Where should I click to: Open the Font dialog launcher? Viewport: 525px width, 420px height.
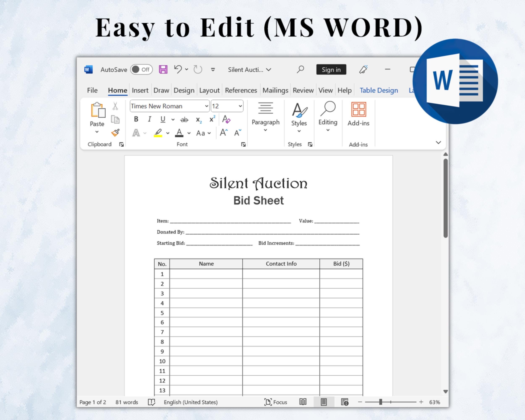coord(243,145)
